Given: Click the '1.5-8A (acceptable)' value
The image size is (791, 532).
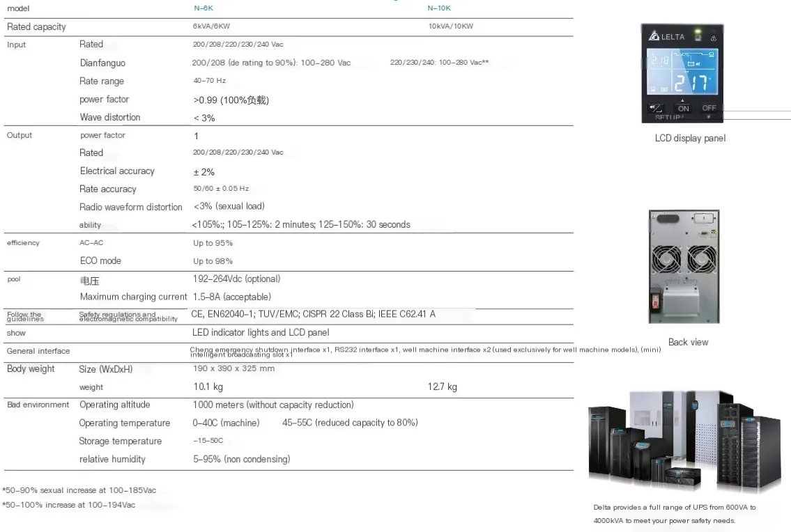Looking at the screenshot, I should coord(232,297).
